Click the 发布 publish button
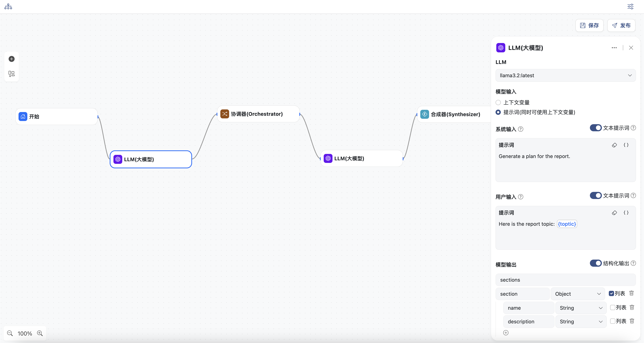 click(621, 25)
